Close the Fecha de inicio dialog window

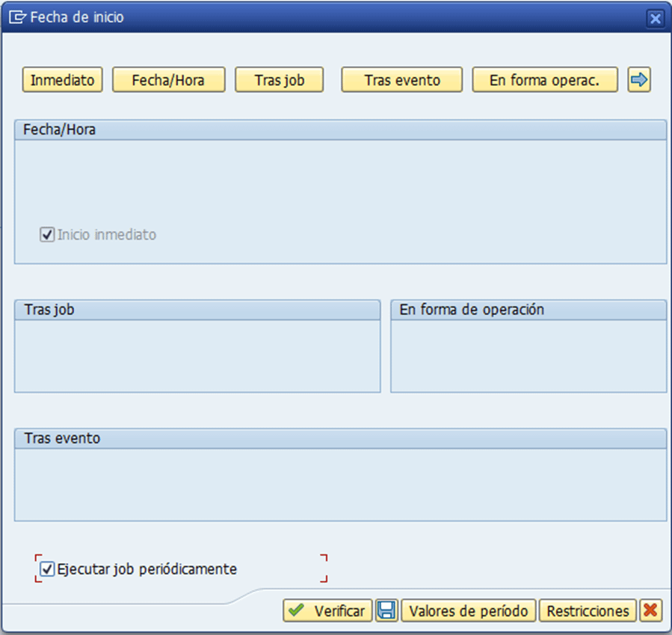[655, 19]
